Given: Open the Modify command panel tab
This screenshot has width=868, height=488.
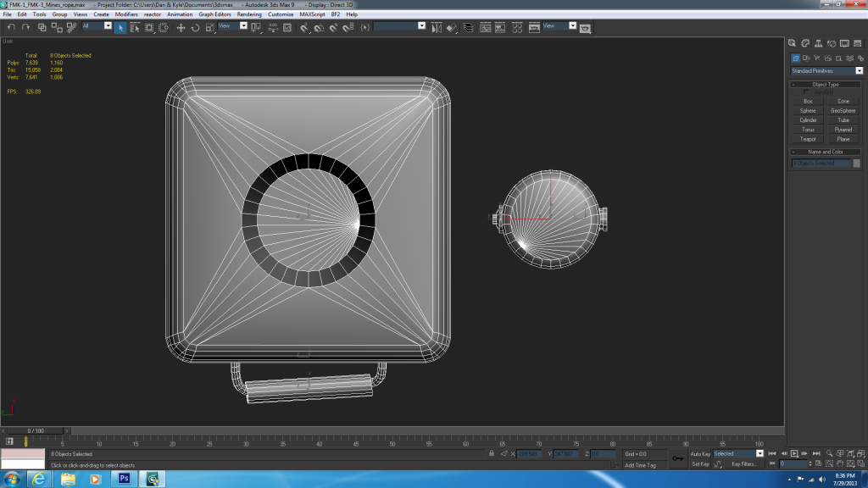Looking at the screenshot, I should [x=804, y=43].
